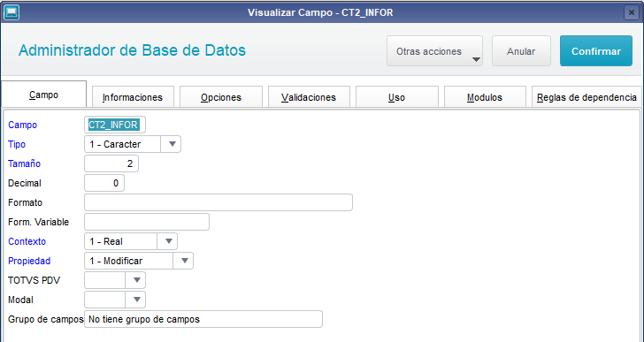Click the Decimal input field
The height and width of the screenshot is (342, 644).
pos(104,183)
